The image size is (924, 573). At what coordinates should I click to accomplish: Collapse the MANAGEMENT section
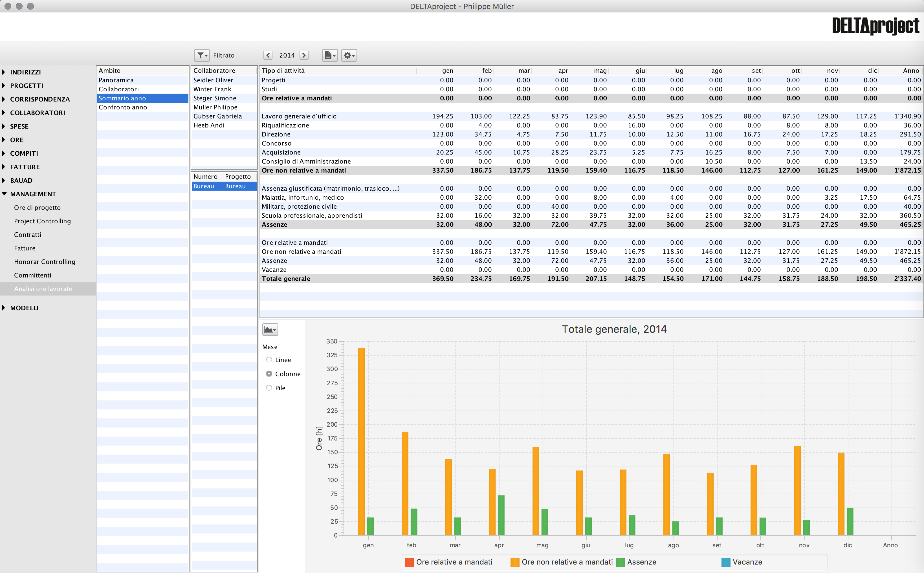point(4,194)
